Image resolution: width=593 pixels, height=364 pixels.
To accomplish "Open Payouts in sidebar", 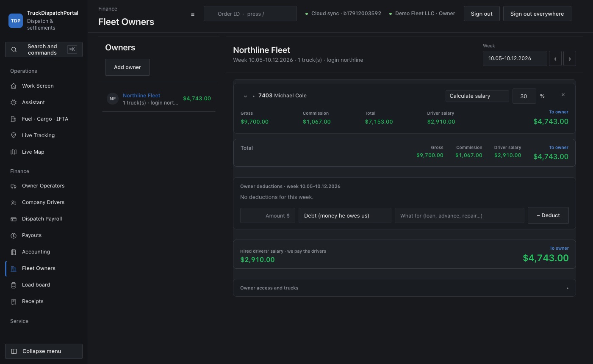I will [44, 235].
